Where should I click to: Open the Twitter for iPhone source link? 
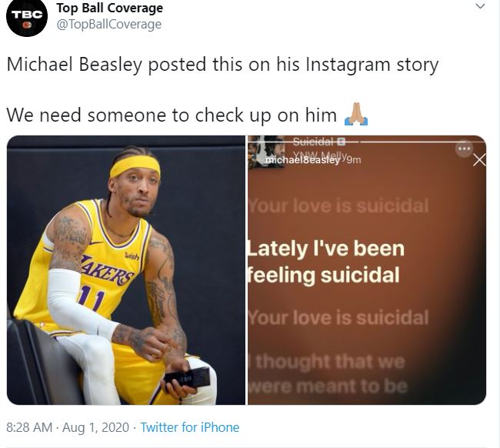[x=189, y=427]
